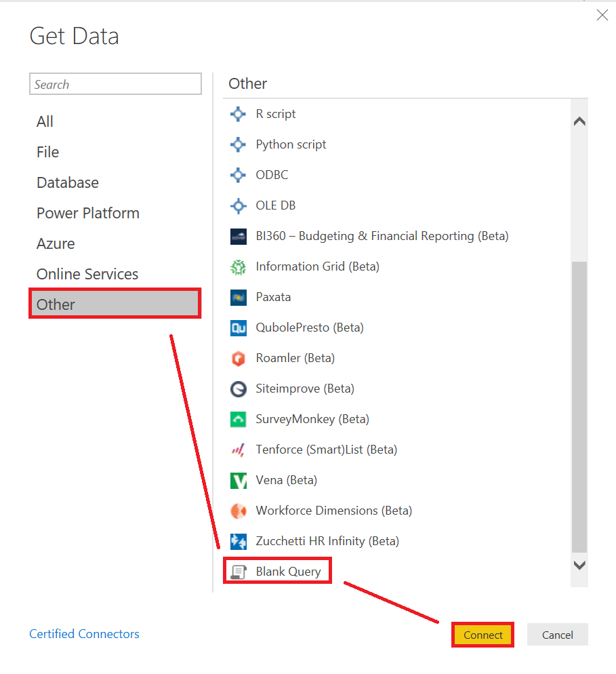Switch to the Database category
Image resolution: width=616 pixels, height=674 pixels.
coord(68,182)
